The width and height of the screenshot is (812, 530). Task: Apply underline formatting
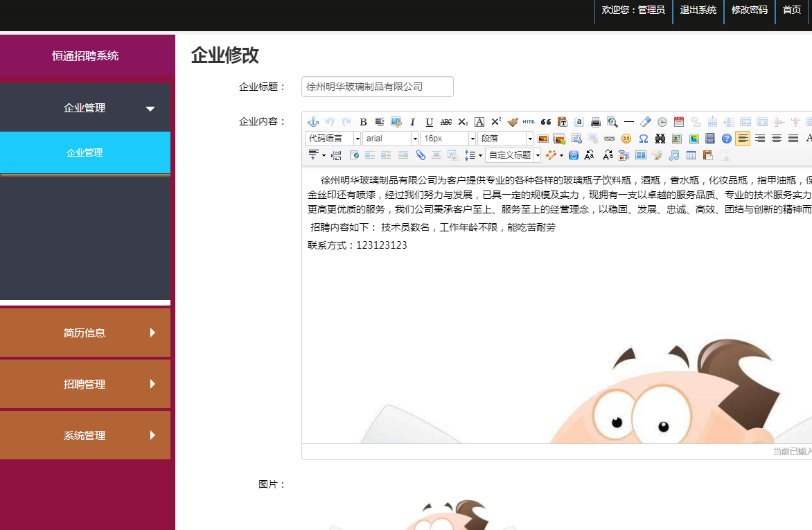tap(430, 122)
